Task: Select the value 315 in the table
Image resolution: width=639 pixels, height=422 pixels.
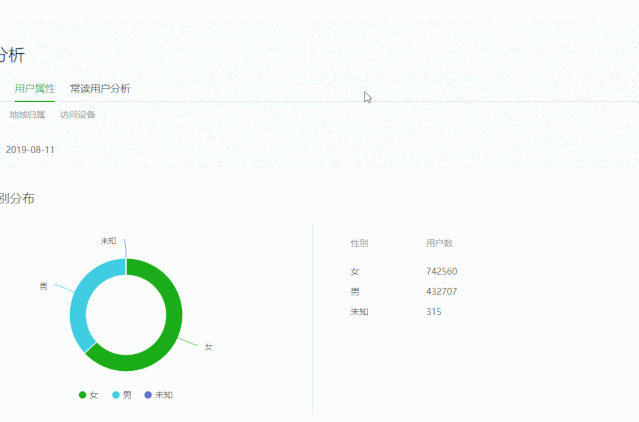Action: (434, 312)
